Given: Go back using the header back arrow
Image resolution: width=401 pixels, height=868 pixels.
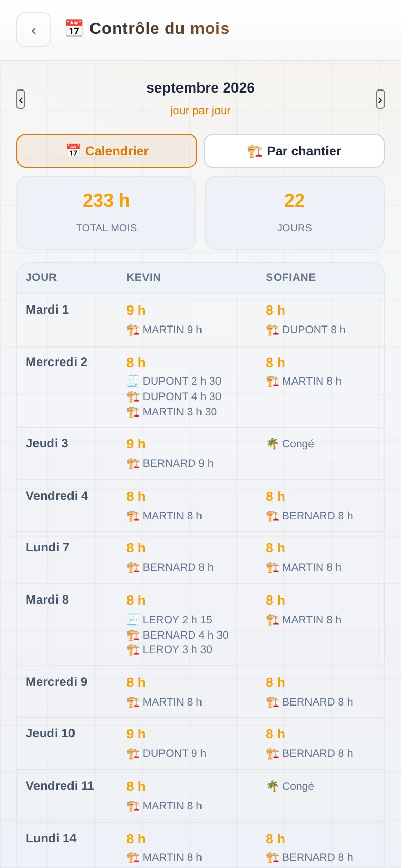Looking at the screenshot, I should (x=34, y=30).
